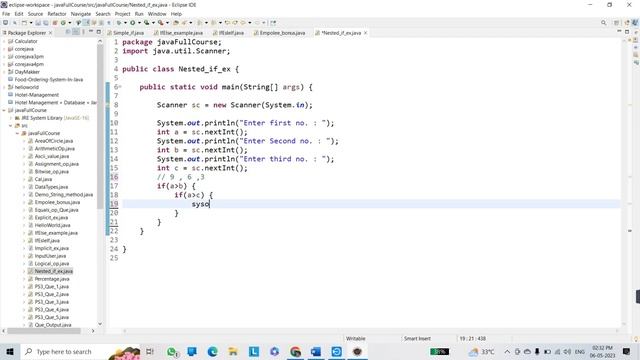The height and width of the screenshot is (360, 640).
Task: Open the Run menu
Action: (x=139, y=14)
